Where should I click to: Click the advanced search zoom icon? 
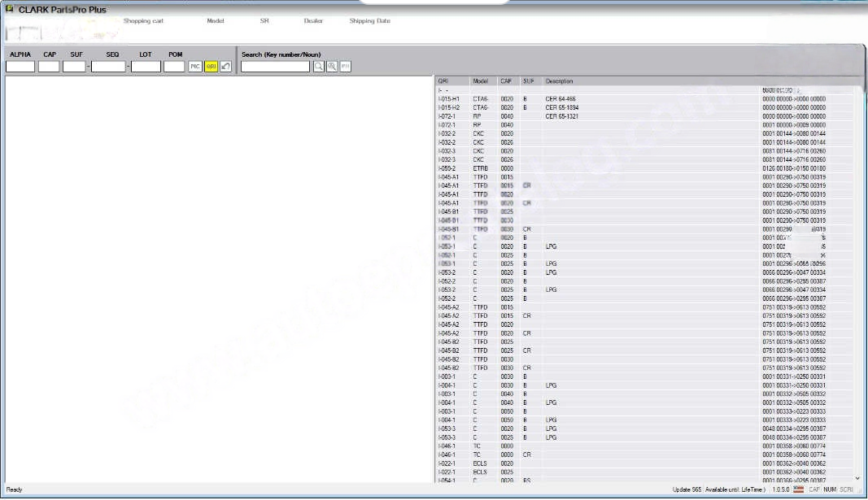pos(332,67)
